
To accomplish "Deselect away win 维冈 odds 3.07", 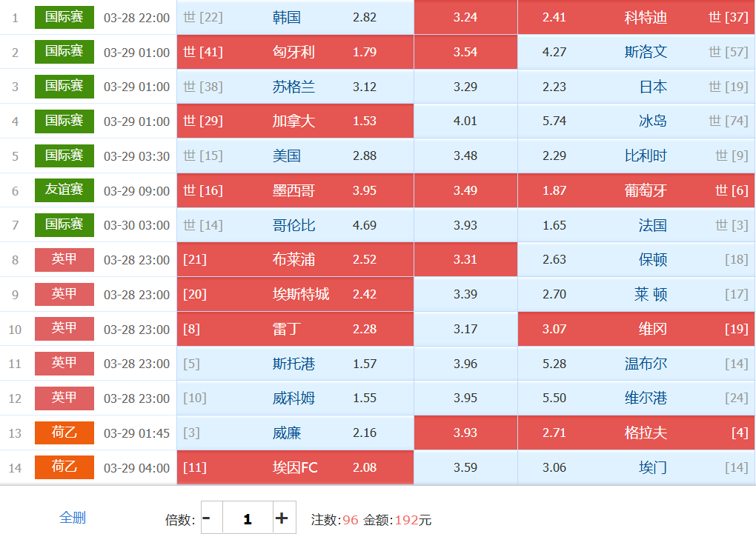I will click(x=636, y=329).
